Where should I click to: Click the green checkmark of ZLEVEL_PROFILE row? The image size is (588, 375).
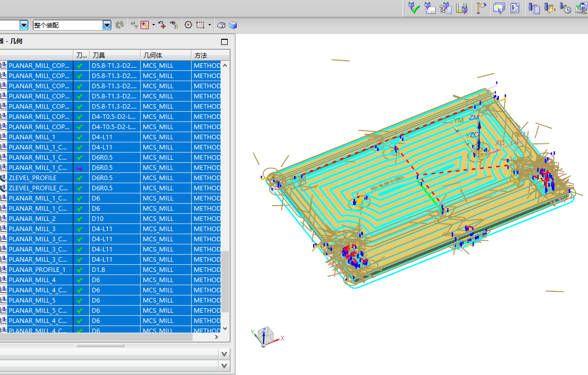click(x=79, y=178)
